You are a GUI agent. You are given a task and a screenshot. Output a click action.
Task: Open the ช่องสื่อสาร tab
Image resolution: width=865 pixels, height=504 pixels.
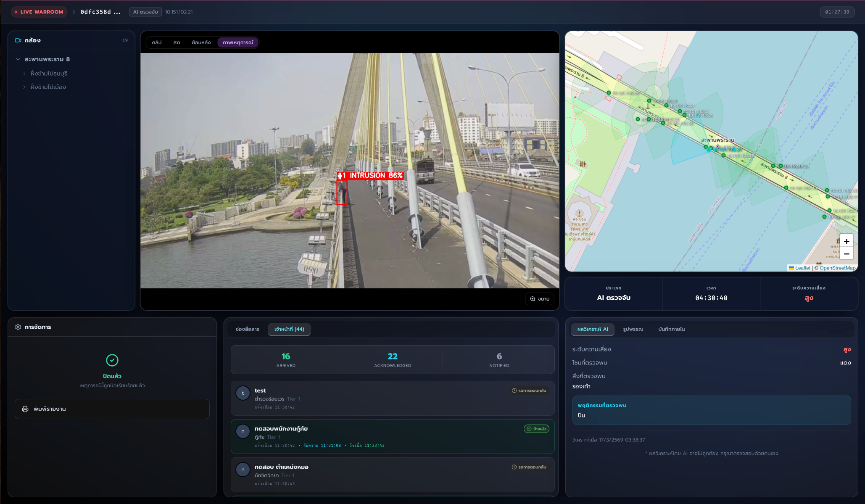[x=247, y=329]
